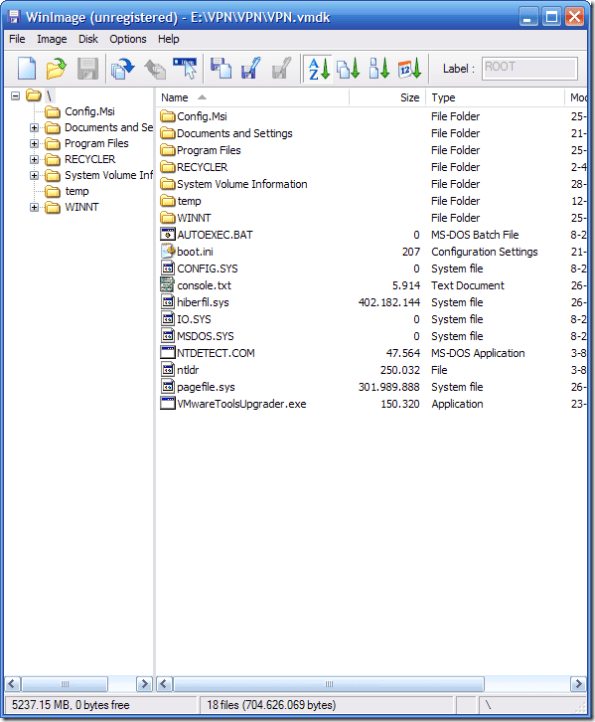This screenshot has width=595, height=722.
Task: Toggle sort by size icon
Action: (379, 69)
